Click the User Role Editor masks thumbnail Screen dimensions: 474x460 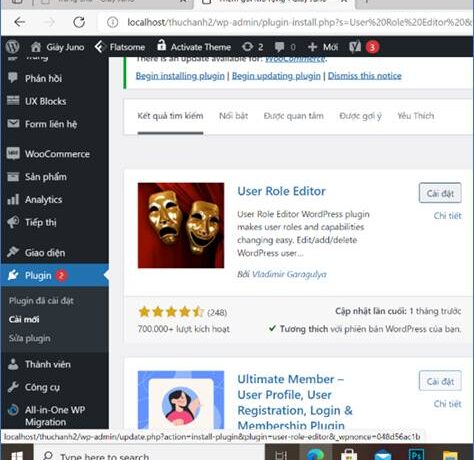pyautogui.click(x=181, y=225)
